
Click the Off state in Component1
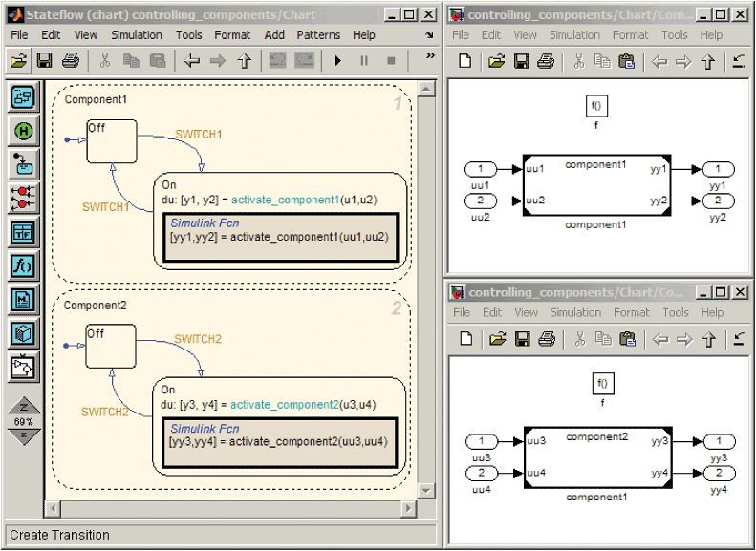pos(112,141)
